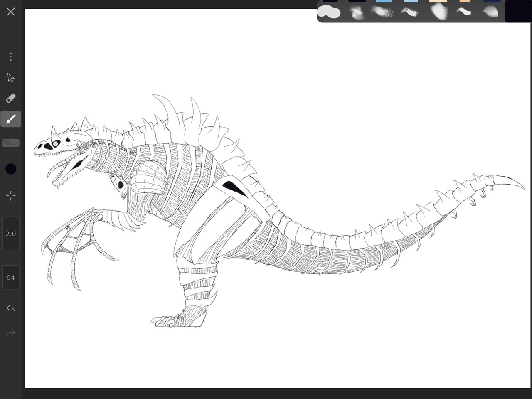Viewport: 532px width, 399px height.
Task: Pick the navy blue palette swatch
Action: point(491,1)
